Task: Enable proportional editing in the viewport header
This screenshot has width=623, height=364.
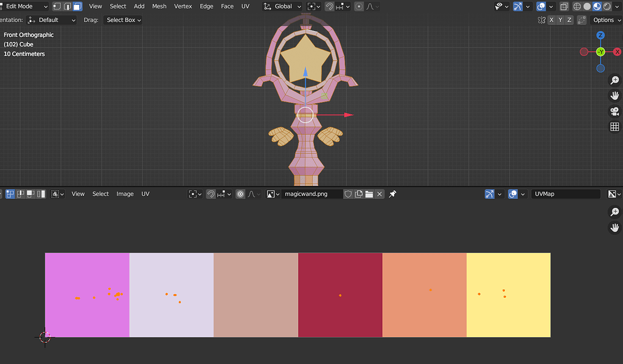Action: (358, 6)
